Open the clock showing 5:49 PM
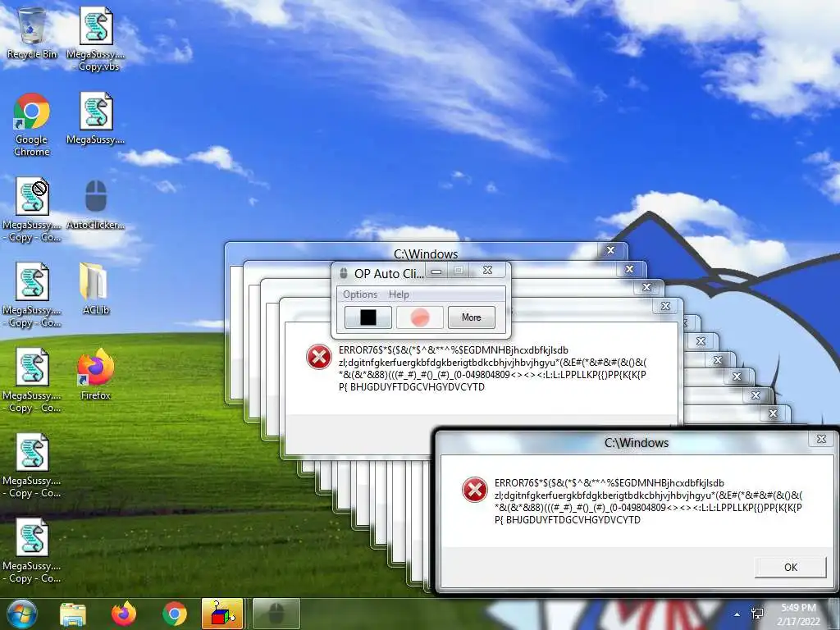 coord(799,614)
